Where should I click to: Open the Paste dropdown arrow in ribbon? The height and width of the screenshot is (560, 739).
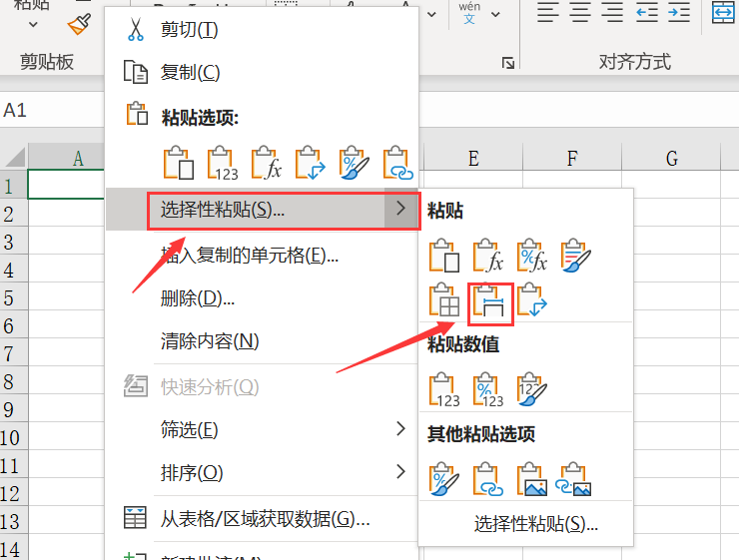click(x=33, y=24)
